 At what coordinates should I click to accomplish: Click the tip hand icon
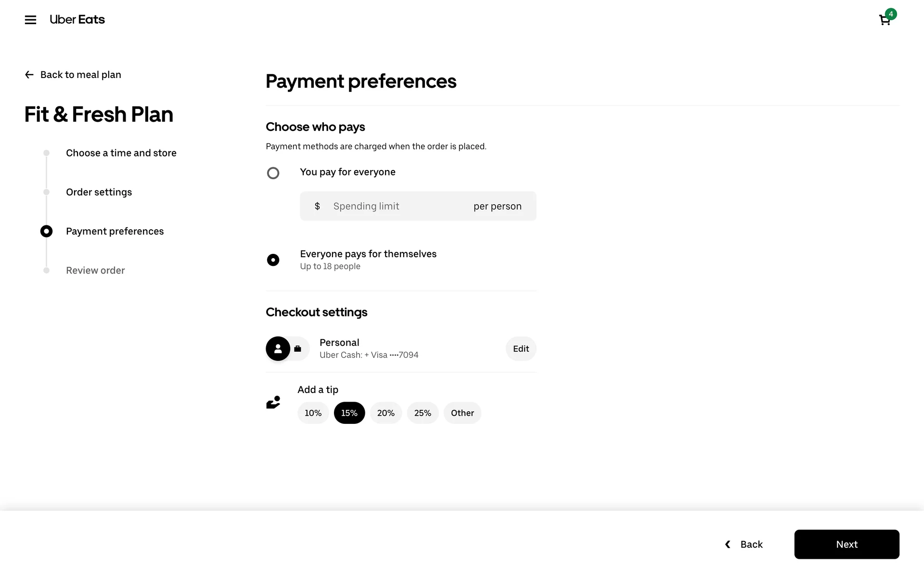pos(273,402)
